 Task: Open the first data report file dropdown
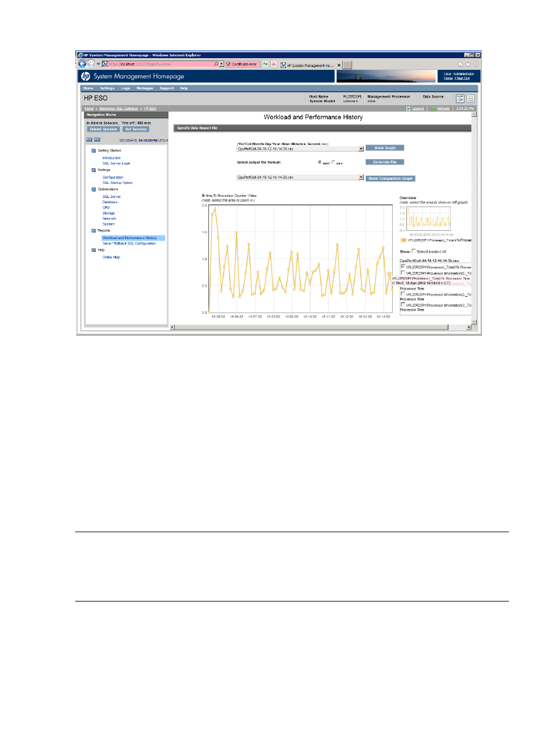[x=361, y=149]
